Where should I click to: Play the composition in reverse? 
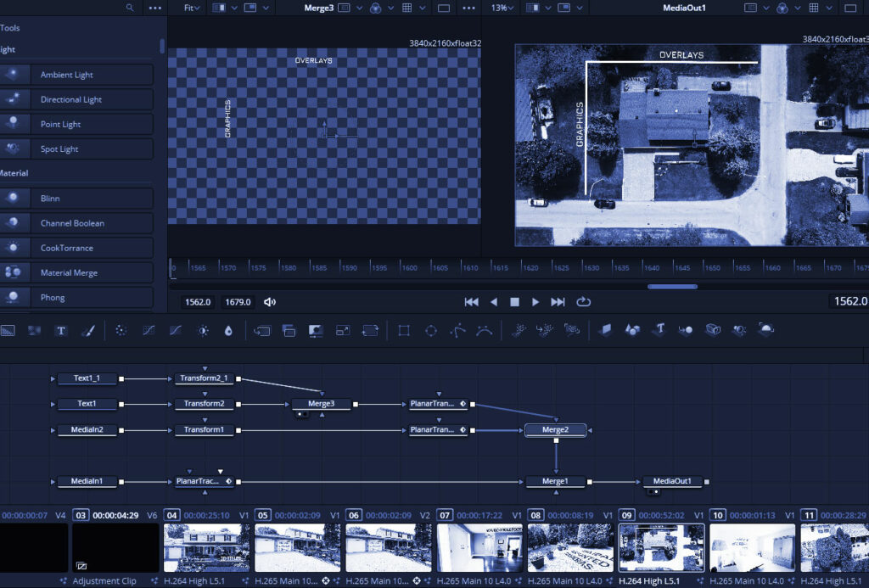[494, 302]
